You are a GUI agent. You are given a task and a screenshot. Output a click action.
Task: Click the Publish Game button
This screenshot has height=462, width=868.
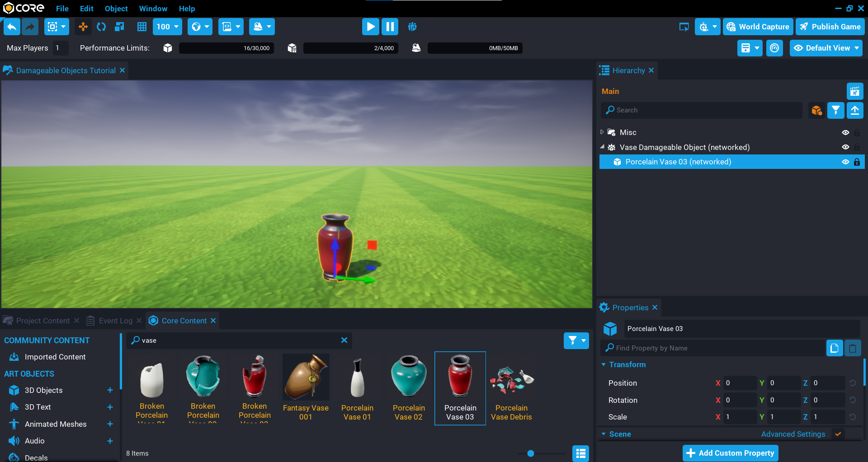(830, 27)
